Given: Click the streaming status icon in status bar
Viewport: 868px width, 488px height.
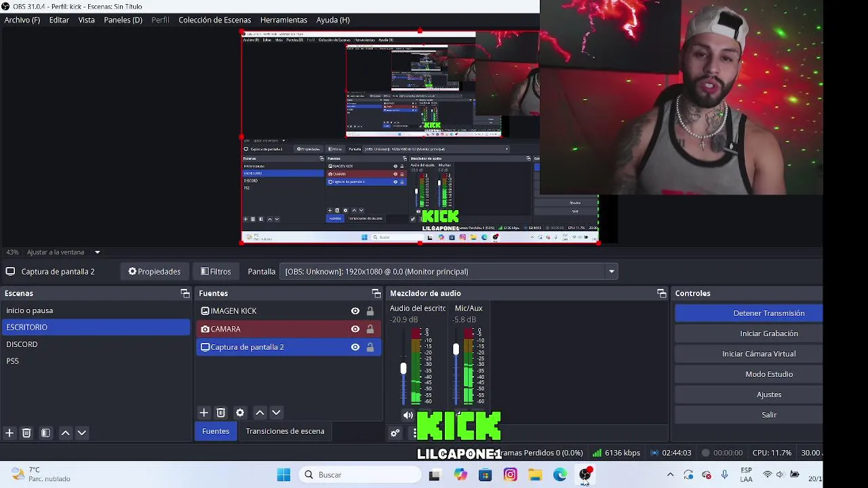Looking at the screenshot, I should point(654,453).
